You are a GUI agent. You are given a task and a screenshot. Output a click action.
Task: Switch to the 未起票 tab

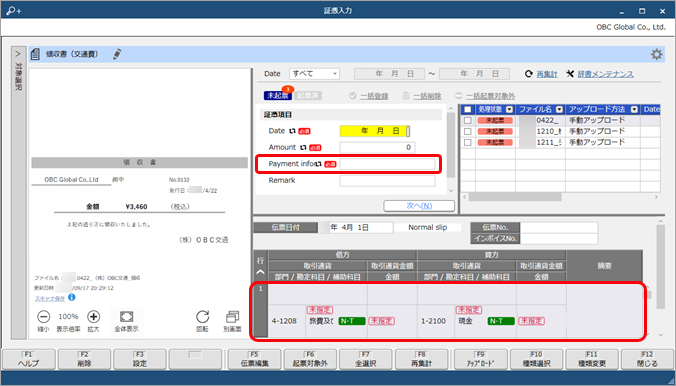pos(278,96)
